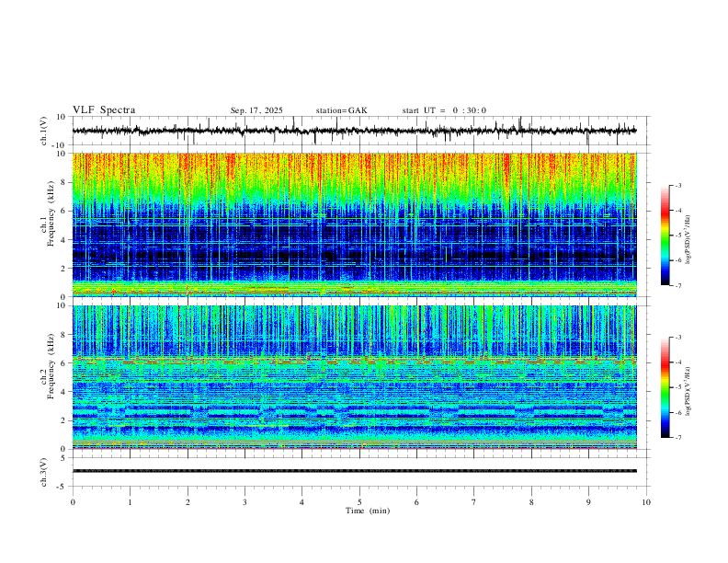Click the "-6" tick on ch.2 colorbar

(x=677, y=412)
